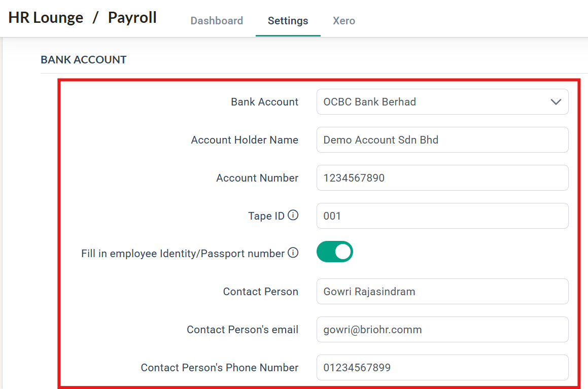Select the Settings tab
Screen dimensions: 588x389
coord(288,21)
